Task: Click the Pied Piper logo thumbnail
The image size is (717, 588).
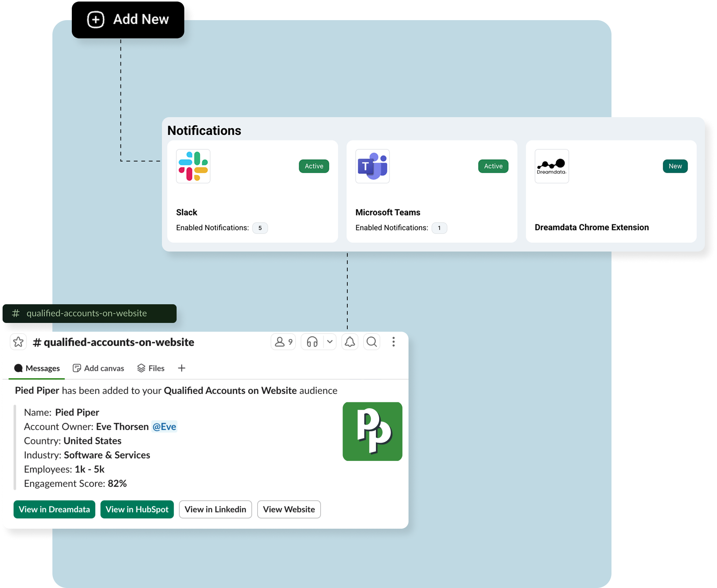Action: point(372,431)
